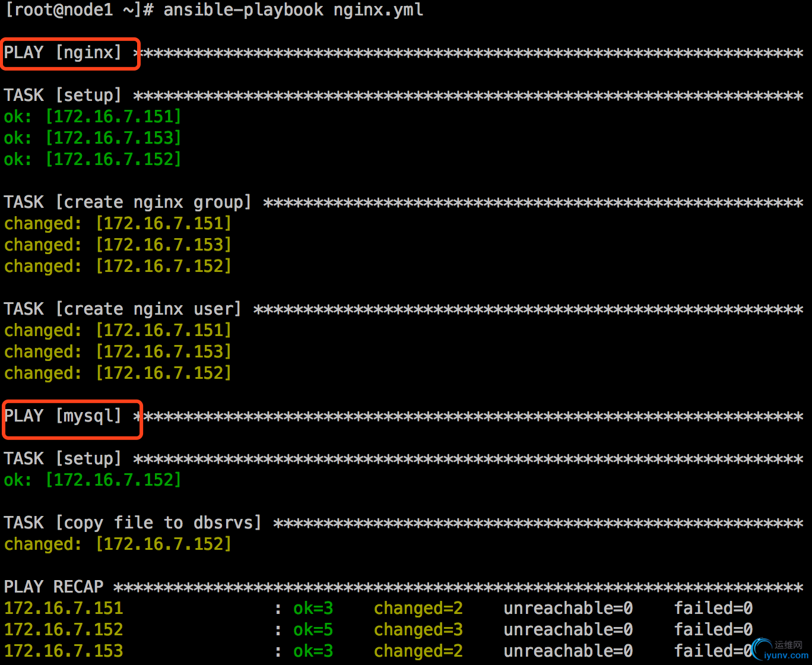
Task: Click "changed: [172.16.7.153]" under create nginx group
Action: coord(118,245)
